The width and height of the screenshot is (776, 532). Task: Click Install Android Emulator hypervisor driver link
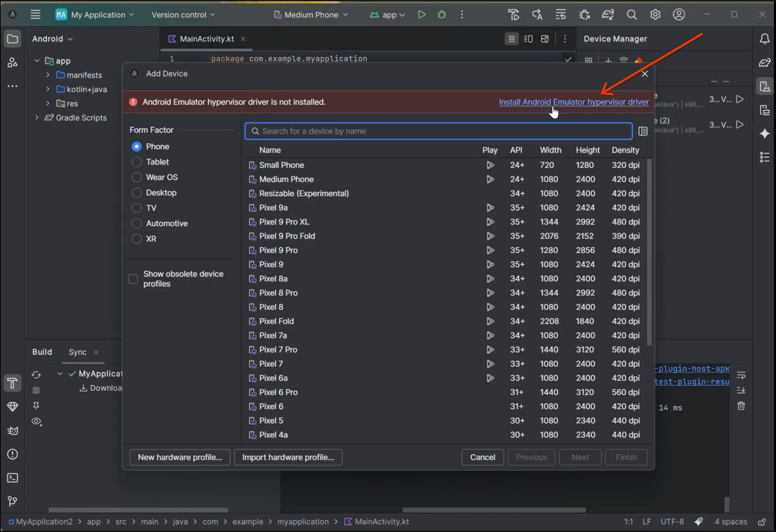tap(574, 102)
